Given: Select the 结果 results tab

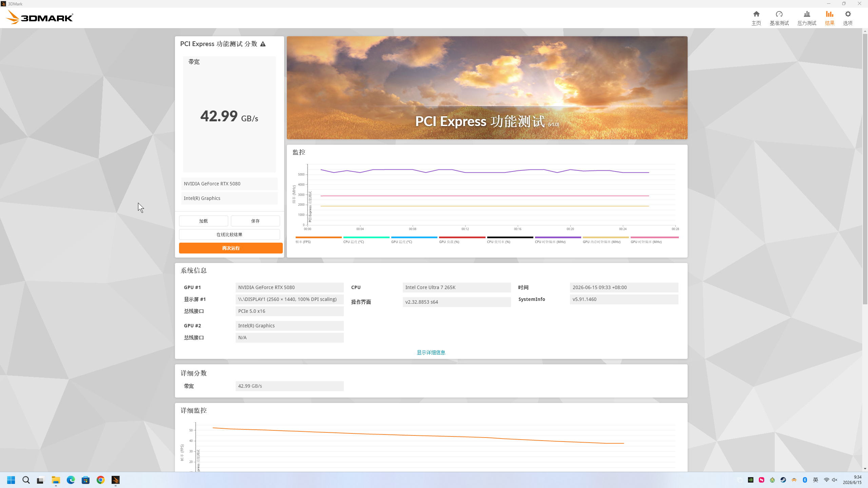Looking at the screenshot, I should [829, 18].
